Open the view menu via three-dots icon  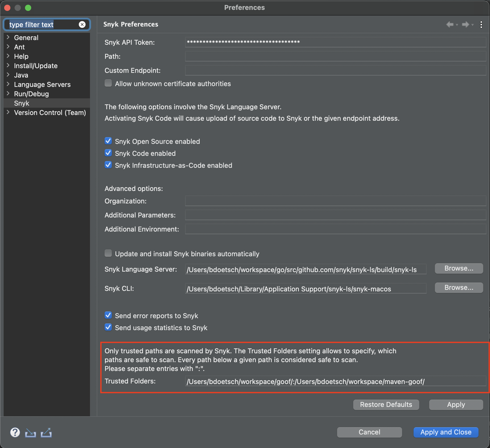pyautogui.click(x=481, y=24)
